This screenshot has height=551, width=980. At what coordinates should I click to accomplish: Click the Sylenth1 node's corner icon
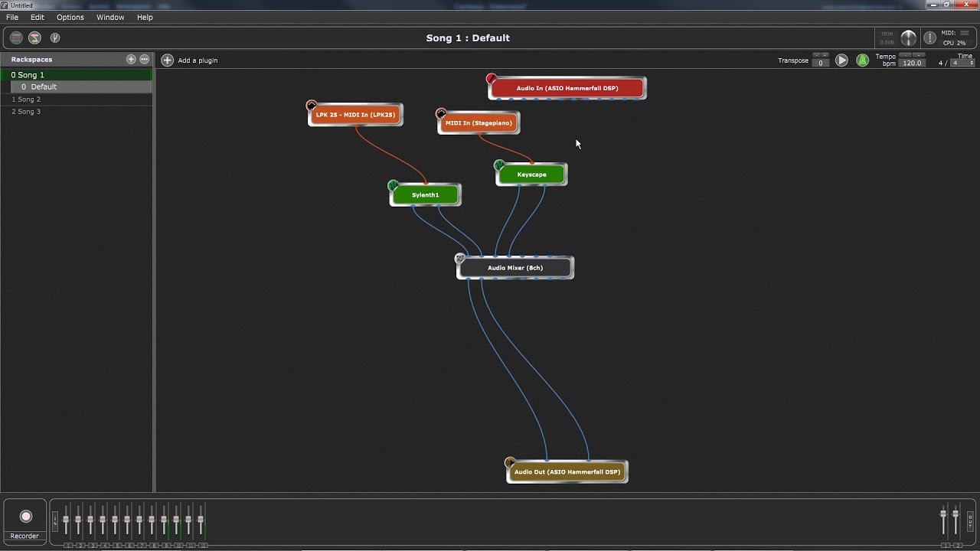[393, 185]
